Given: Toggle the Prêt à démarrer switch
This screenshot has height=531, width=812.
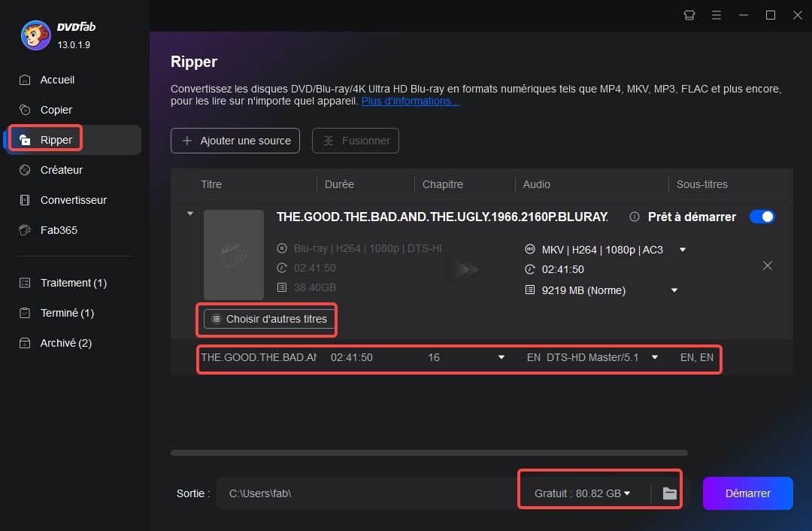Looking at the screenshot, I should (x=762, y=217).
